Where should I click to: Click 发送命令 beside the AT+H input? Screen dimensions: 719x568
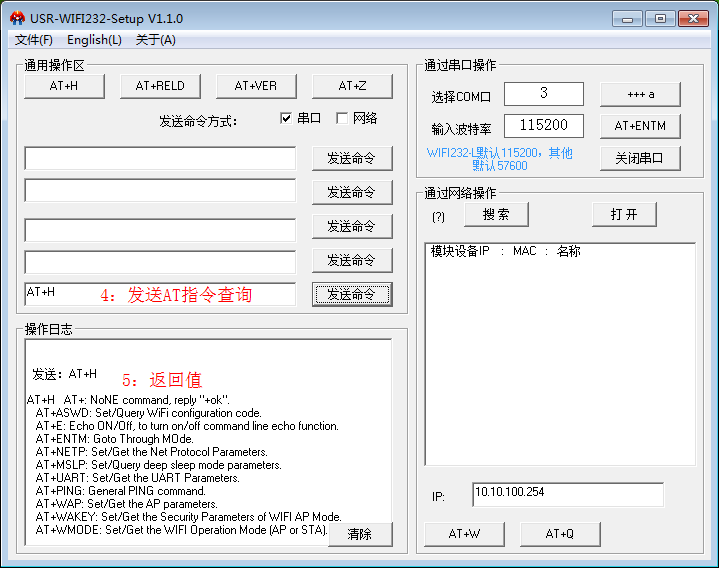click(x=351, y=294)
